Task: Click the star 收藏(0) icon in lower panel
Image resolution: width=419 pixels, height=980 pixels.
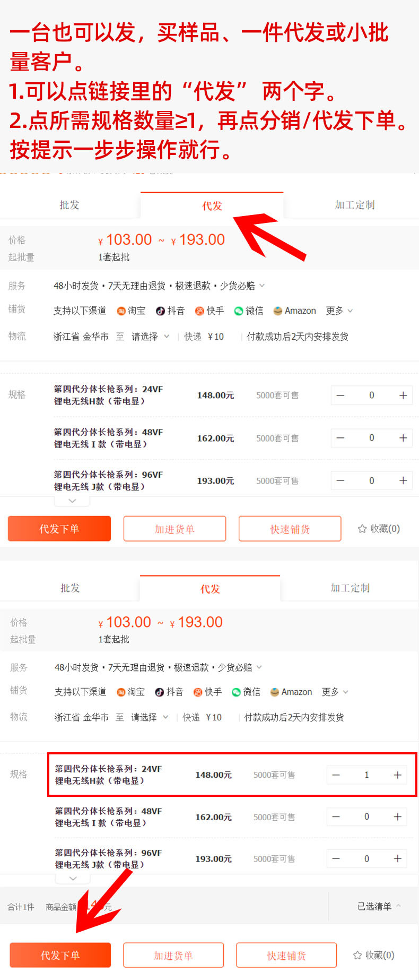Action: [357, 955]
